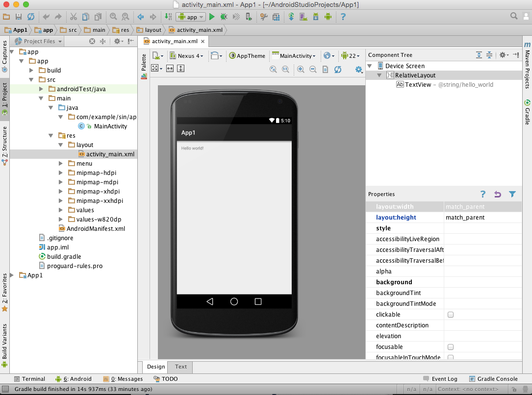Screen dimensions: 532x395
Task: Toggle the focusableInTouchMode checkbox
Action: tap(450, 357)
